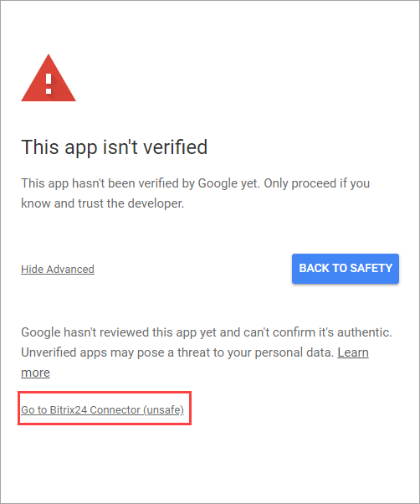Click the underlined word "Learn"

353,352
